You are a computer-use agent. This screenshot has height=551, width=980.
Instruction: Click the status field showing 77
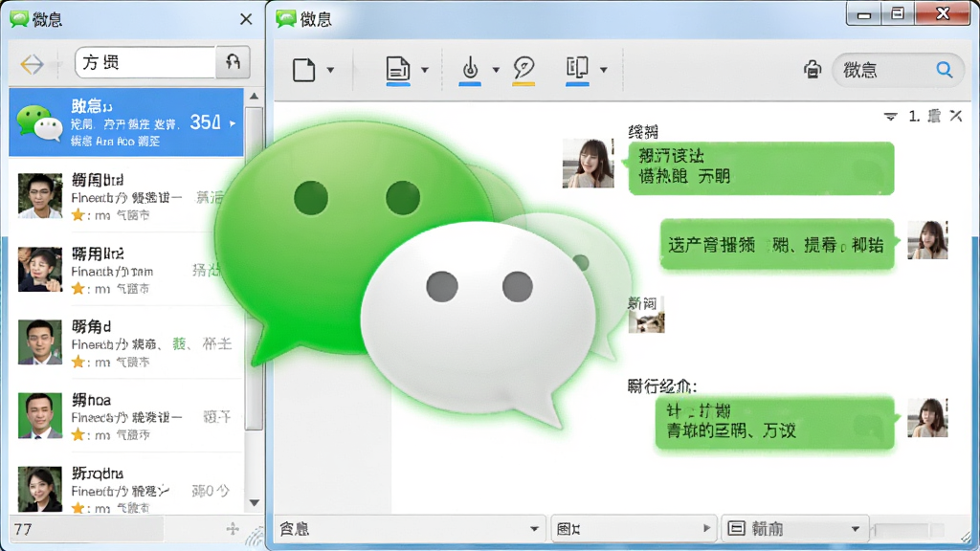pos(86,530)
